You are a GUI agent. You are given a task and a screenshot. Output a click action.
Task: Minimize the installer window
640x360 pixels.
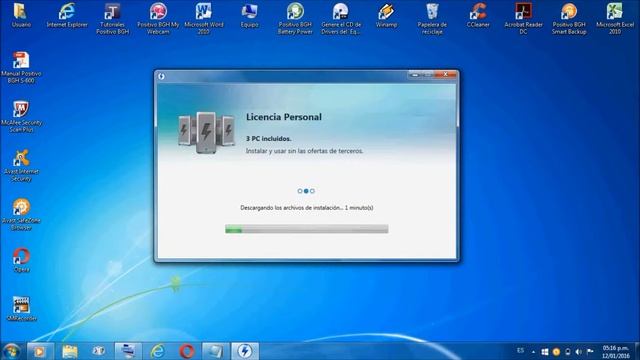pos(415,75)
